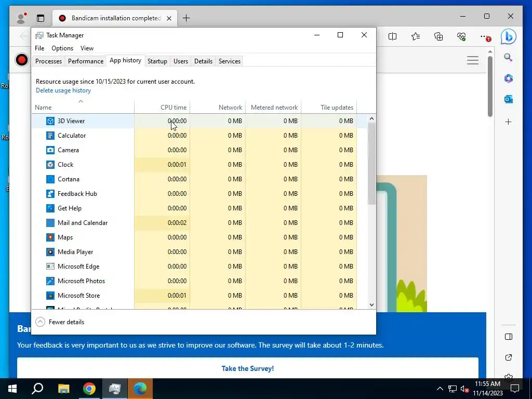This screenshot has height=399, width=532.
Task: Click the Mail and Calendar 0:00:02 value
Action: click(x=177, y=223)
